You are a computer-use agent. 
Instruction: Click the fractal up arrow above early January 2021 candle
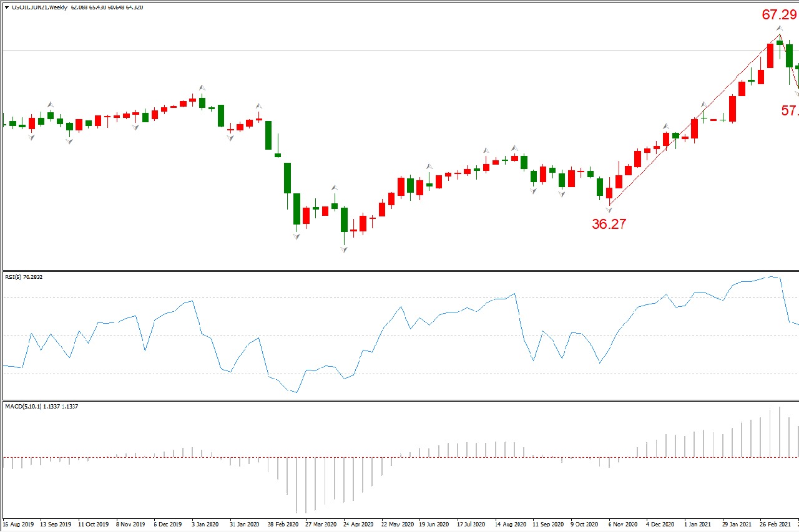[x=703, y=105]
